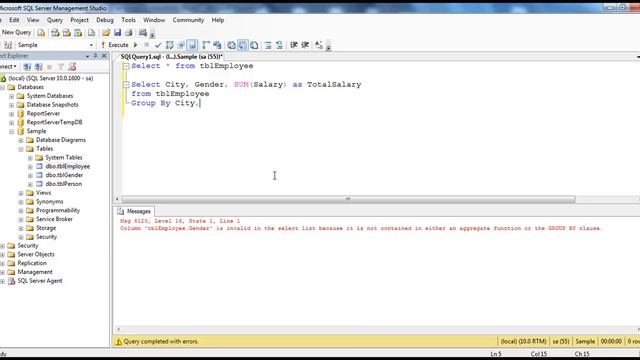
Task: Click the Object Explorer filter icon
Action: tap(61, 67)
